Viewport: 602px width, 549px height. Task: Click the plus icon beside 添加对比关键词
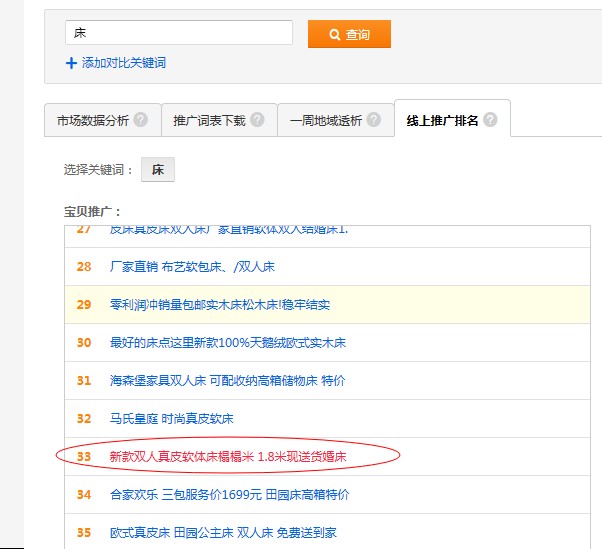click(71, 63)
